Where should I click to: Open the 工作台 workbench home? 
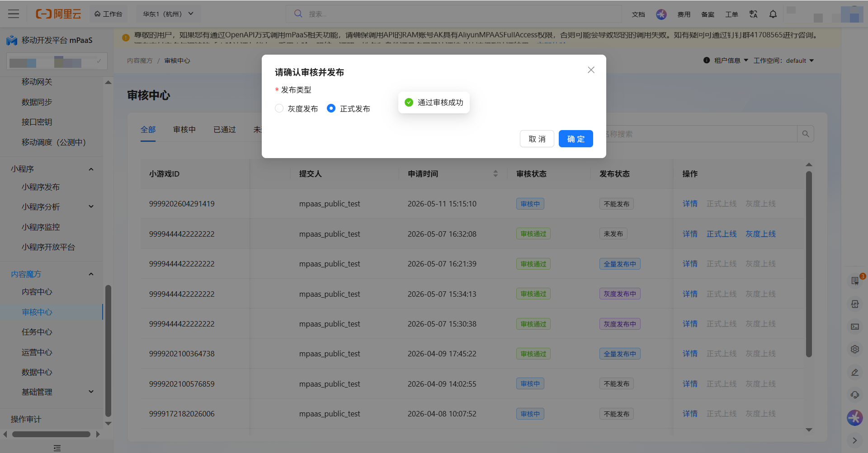tap(108, 14)
